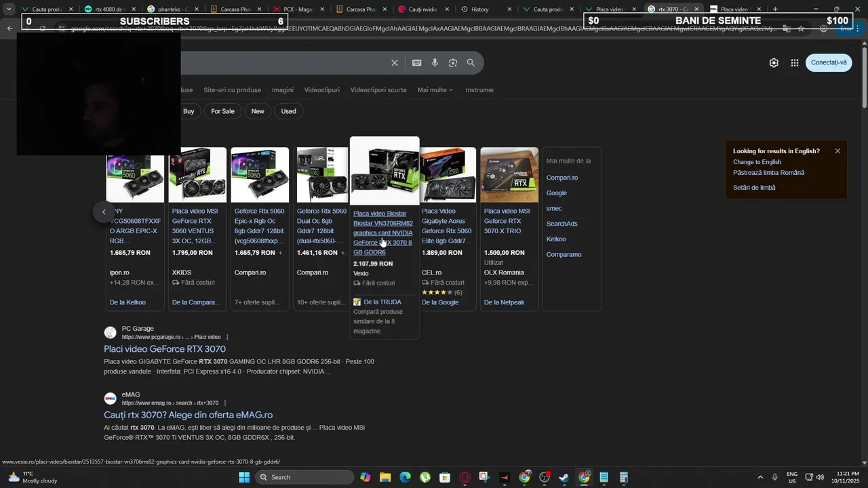The width and height of the screenshot is (868, 488).
Task: Open Setări de limbă link
Action: (754, 188)
